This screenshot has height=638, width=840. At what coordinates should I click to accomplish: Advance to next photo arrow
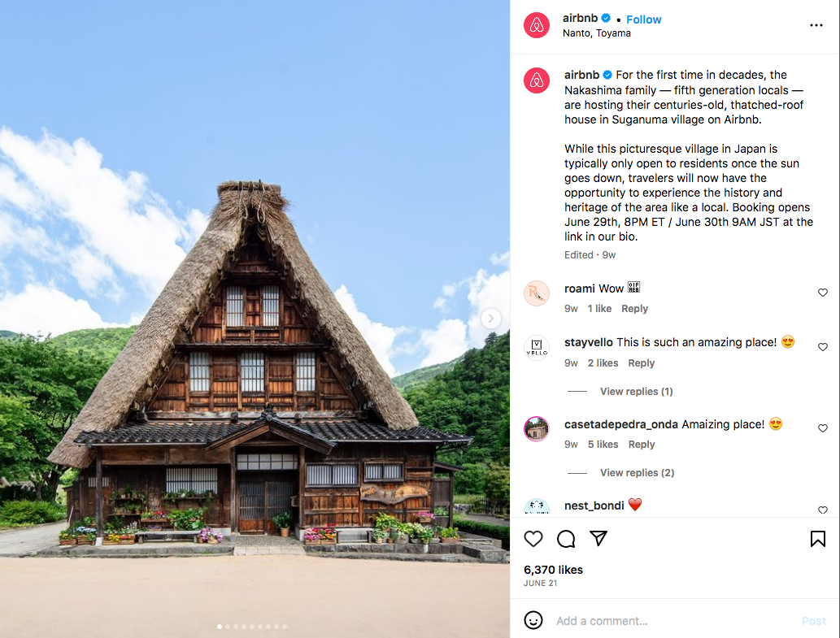[x=490, y=318]
